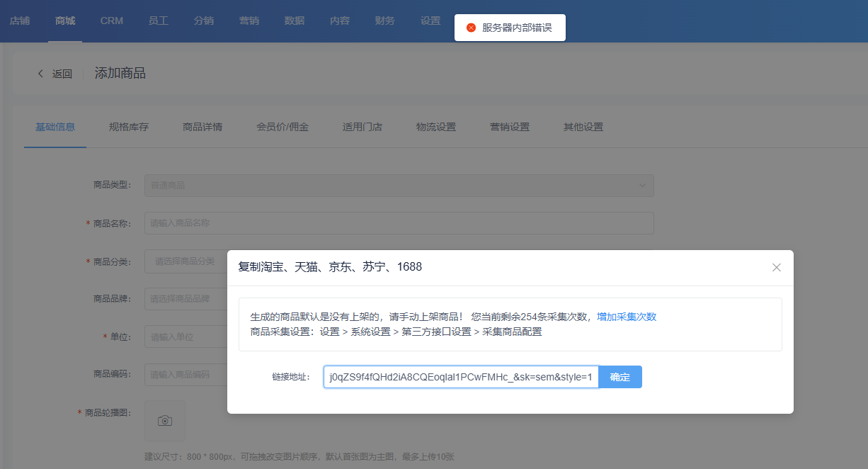The height and width of the screenshot is (469, 868).
Task: Open the 商品分类 selector
Action: pyautogui.click(x=185, y=261)
